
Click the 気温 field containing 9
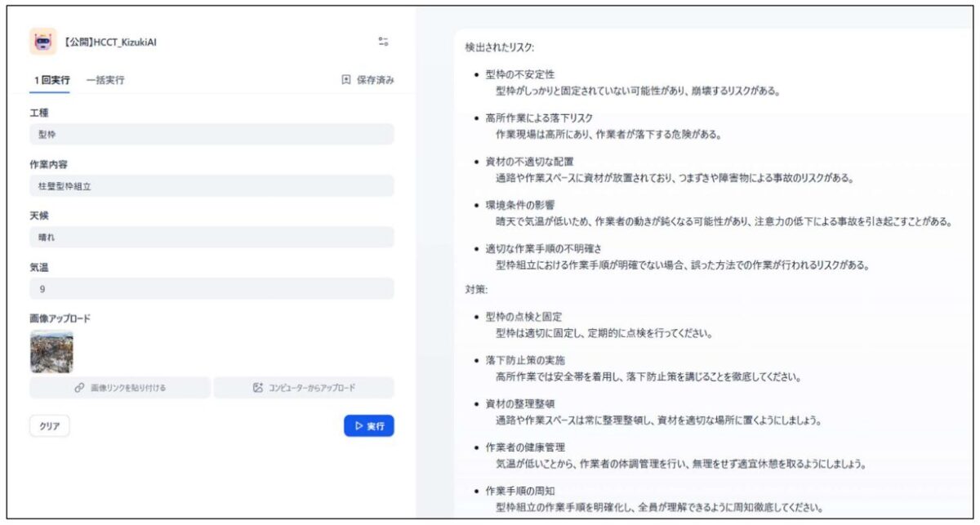coord(212,288)
